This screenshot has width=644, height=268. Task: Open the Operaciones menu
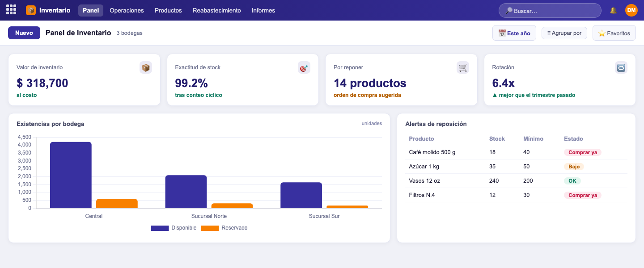pos(127,10)
